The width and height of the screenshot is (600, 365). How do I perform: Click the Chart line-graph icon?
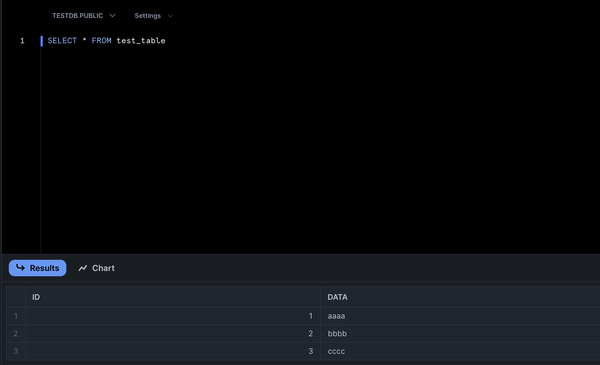(x=83, y=268)
